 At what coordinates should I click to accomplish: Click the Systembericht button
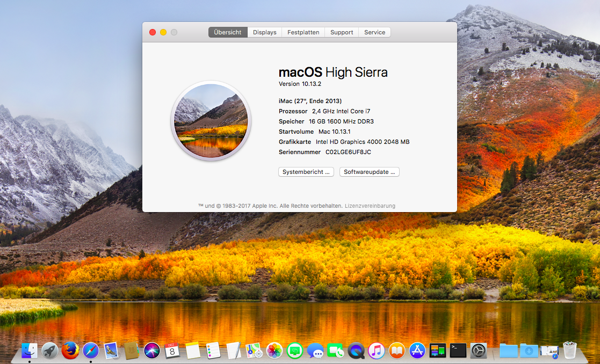tap(306, 172)
